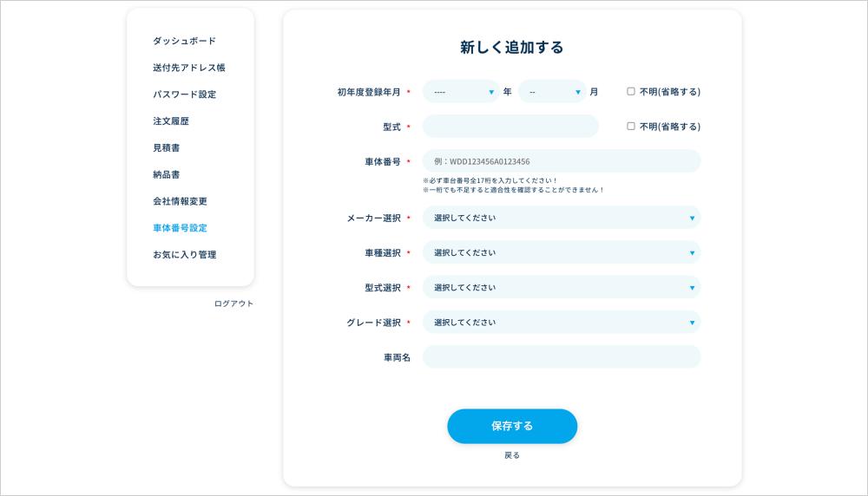Click the 車両名 text field
This screenshot has width=868, height=496.
(x=561, y=357)
